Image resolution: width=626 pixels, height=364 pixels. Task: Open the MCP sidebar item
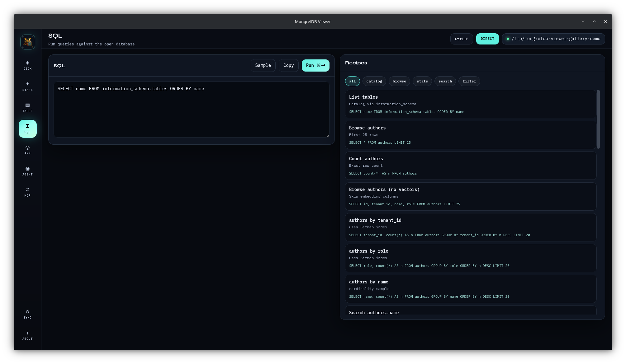27,192
